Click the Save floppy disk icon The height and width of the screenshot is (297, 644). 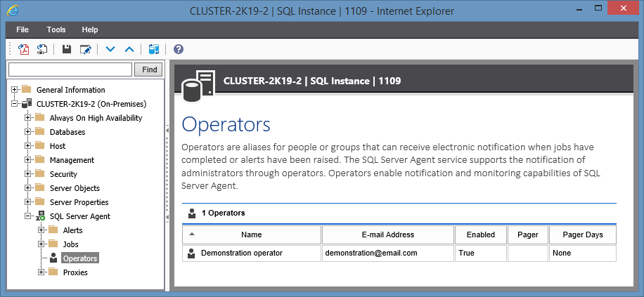click(x=67, y=49)
